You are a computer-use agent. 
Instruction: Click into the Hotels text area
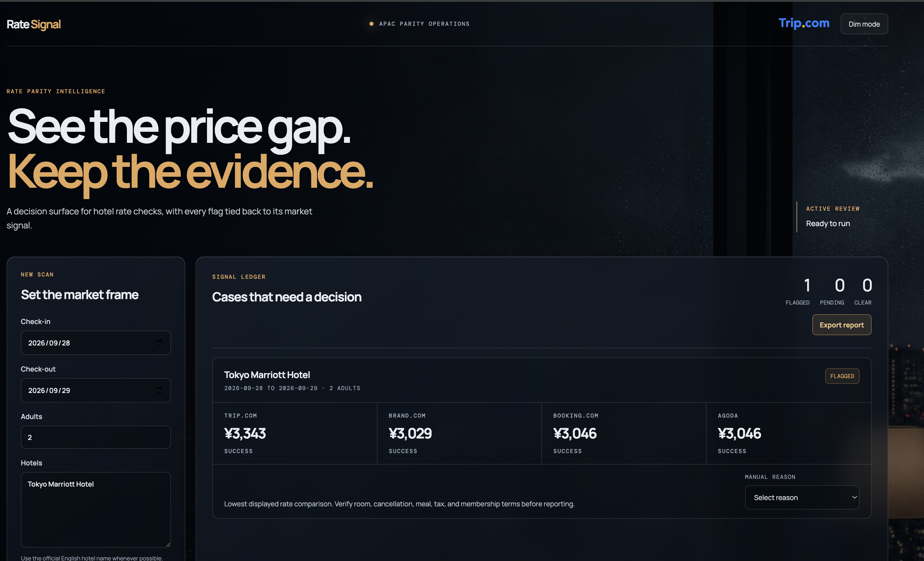(x=96, y=510)
